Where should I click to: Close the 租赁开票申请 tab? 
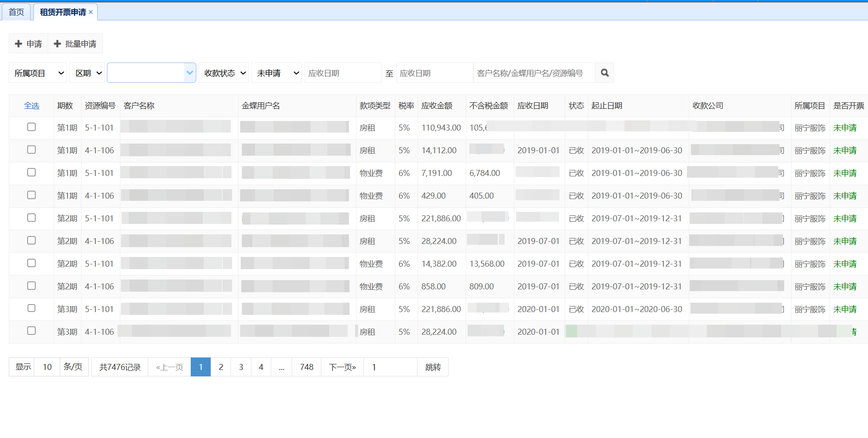tap(91, 12)
